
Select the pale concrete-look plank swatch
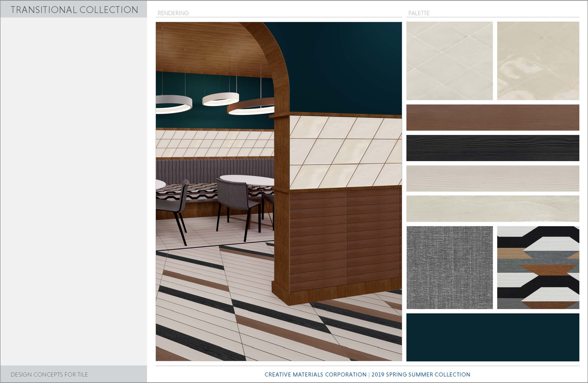(x=493, y=209)
